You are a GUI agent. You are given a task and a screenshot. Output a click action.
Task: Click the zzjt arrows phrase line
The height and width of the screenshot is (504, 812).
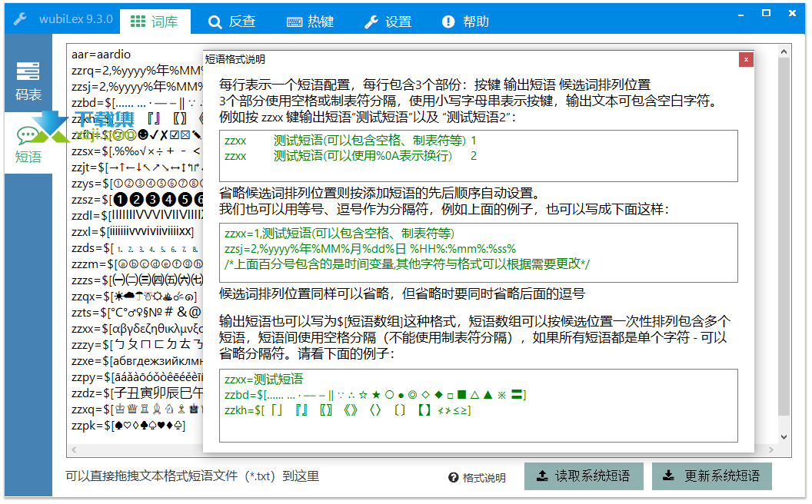137,167
